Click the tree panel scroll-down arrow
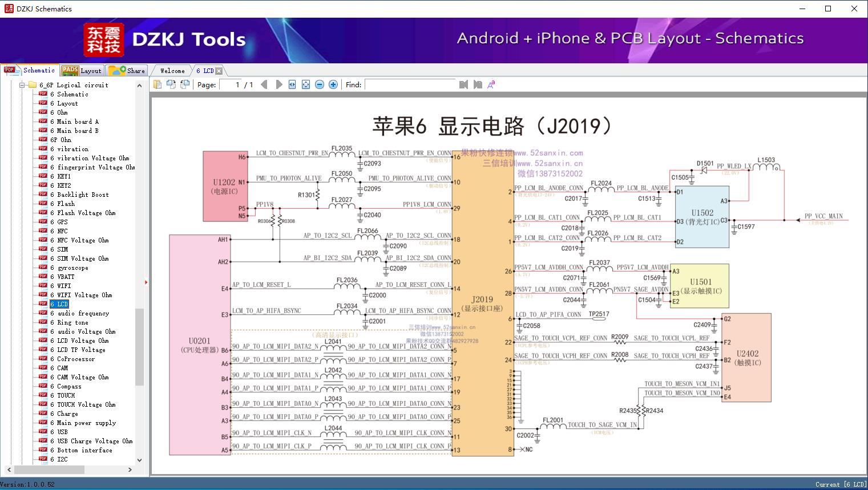This screenshot has width=868, height=490. (139, 460)
